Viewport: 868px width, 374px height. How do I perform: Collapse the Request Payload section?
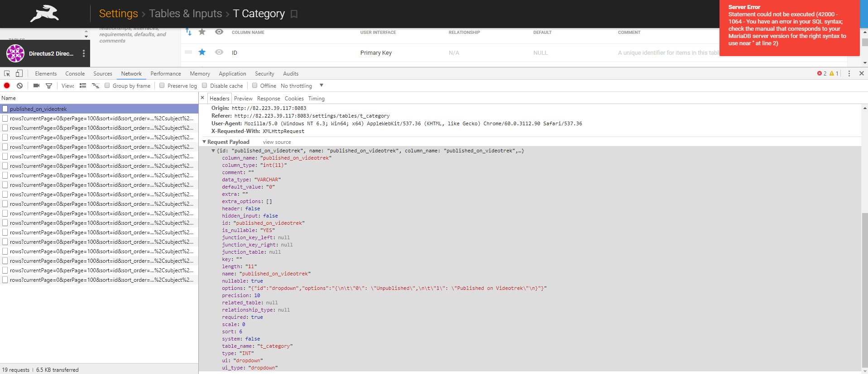coord(204,142)
